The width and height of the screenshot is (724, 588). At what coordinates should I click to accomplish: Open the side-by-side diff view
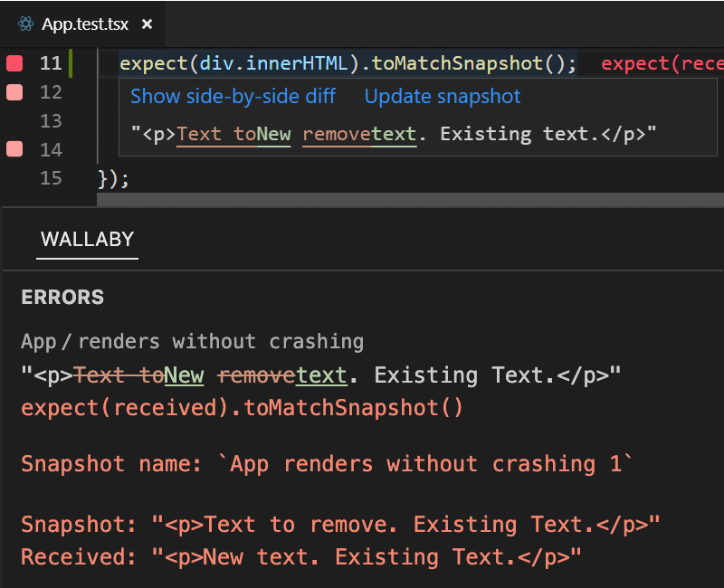click(x=233, y=96)
